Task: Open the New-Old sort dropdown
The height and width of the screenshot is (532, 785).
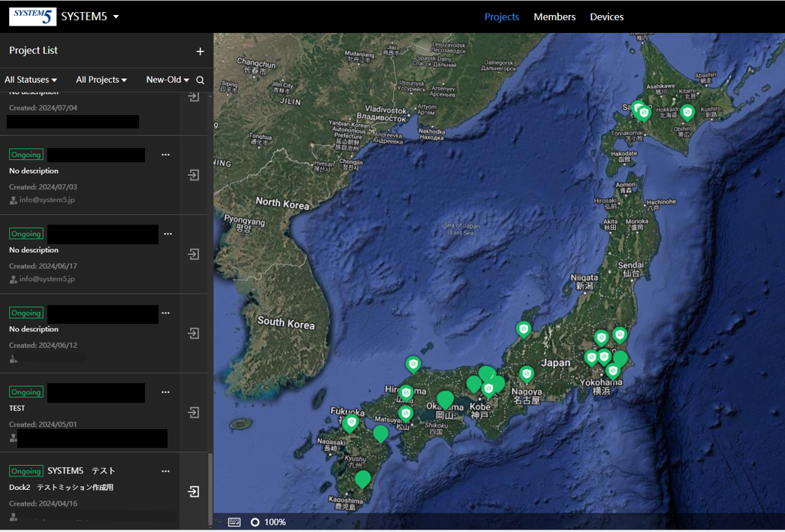Action: 168,80
